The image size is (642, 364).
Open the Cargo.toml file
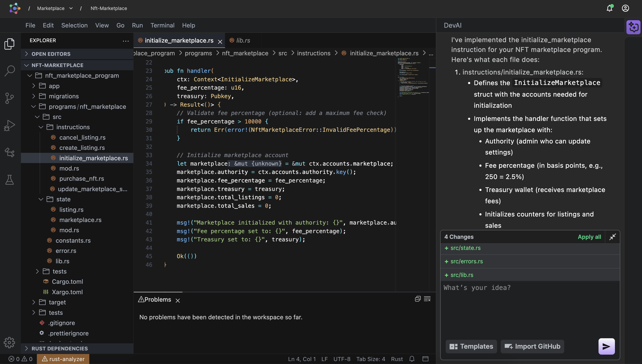67,281
